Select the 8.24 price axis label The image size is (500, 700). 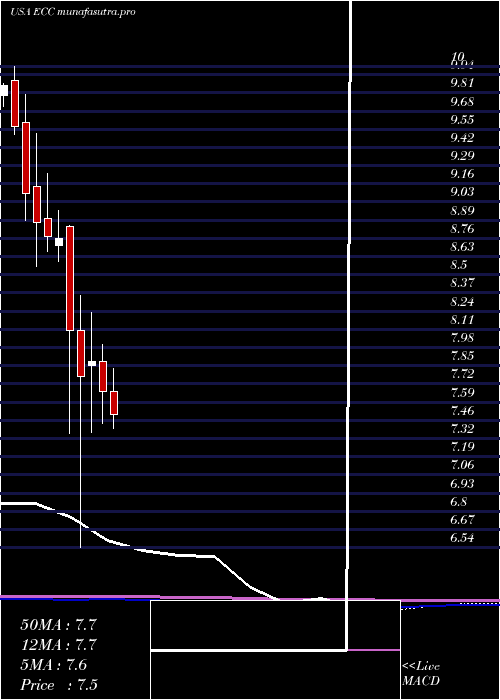[x=462, y=302]
